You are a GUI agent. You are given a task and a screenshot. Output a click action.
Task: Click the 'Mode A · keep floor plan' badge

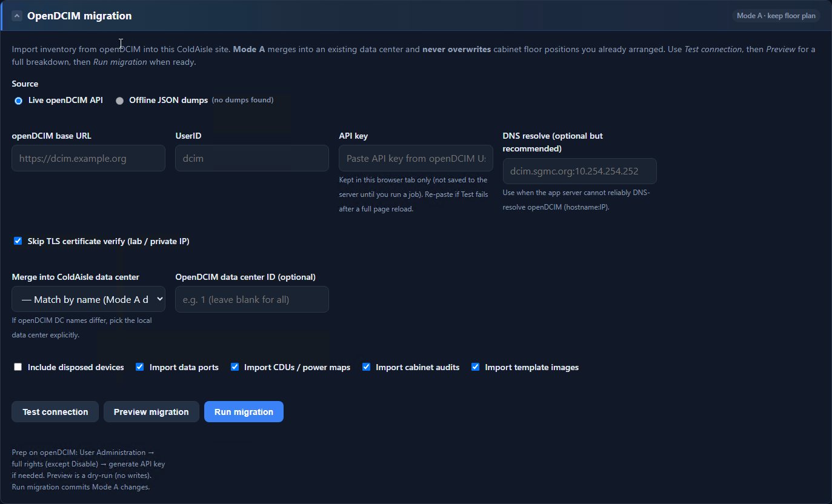click(776, 16)
